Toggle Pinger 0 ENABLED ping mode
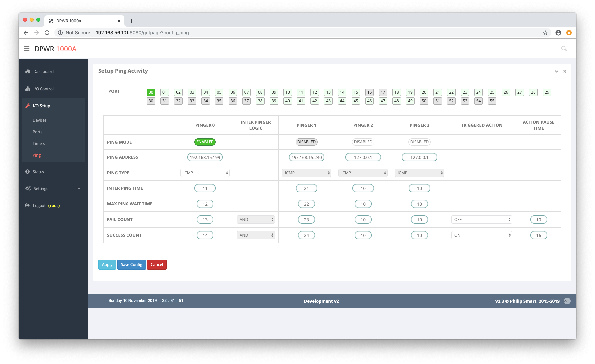 (205, 142)
